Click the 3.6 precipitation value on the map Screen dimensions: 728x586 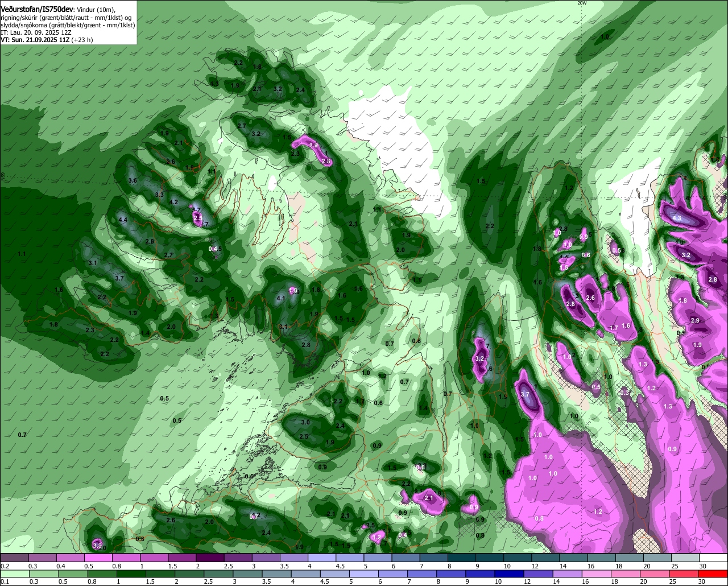coord(133,180)
